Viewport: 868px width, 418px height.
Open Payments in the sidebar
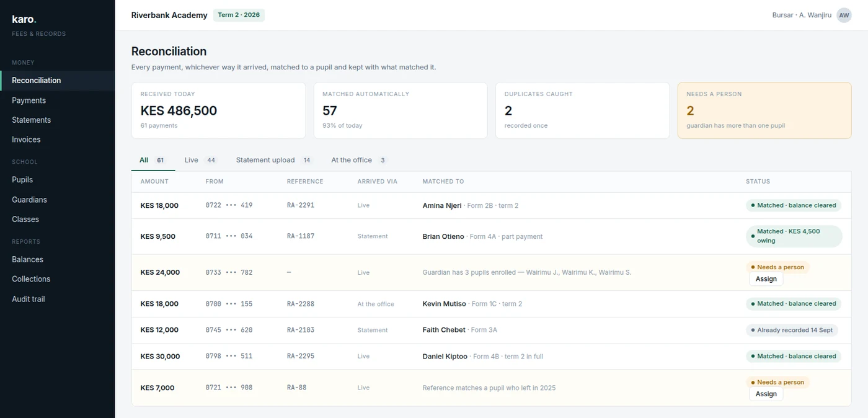[x=58, y=100]
